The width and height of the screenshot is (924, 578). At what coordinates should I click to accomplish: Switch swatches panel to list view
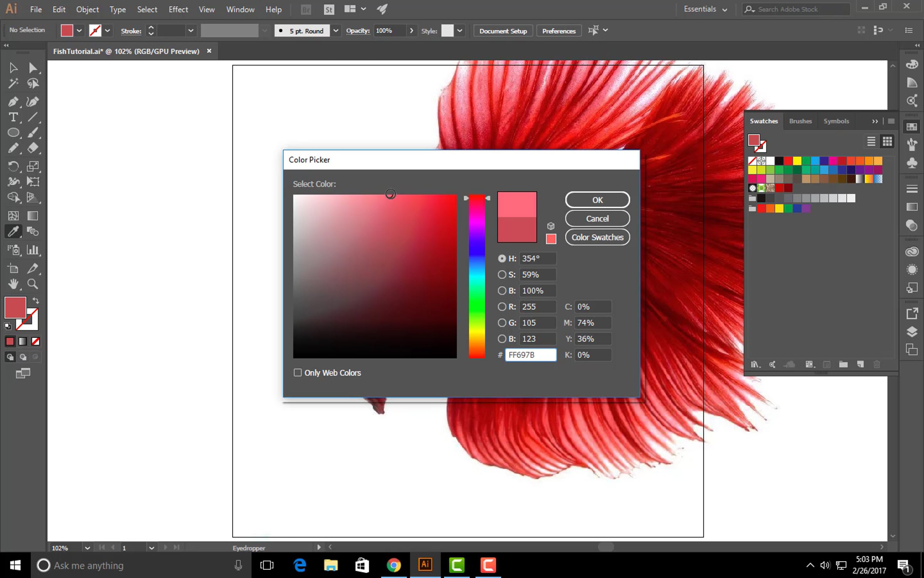[871, 141]
